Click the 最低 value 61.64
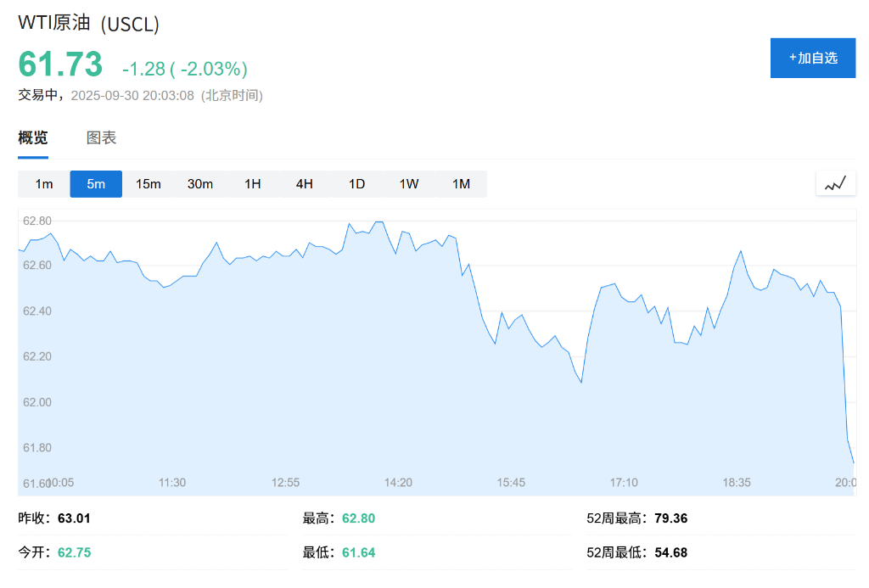 (x=358, y=553)
